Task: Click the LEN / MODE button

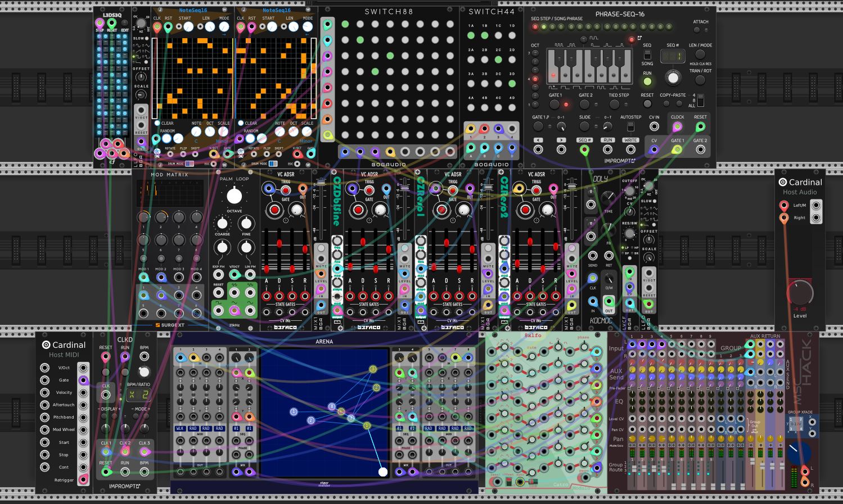Action: tap(700, 55)
